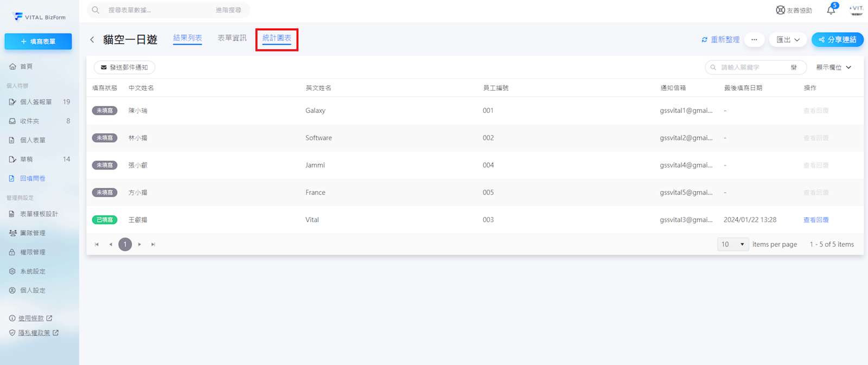This screenshot has height=365, width=868.
Task: Click the 通知信箱 column header
Action: coord(673,88)
